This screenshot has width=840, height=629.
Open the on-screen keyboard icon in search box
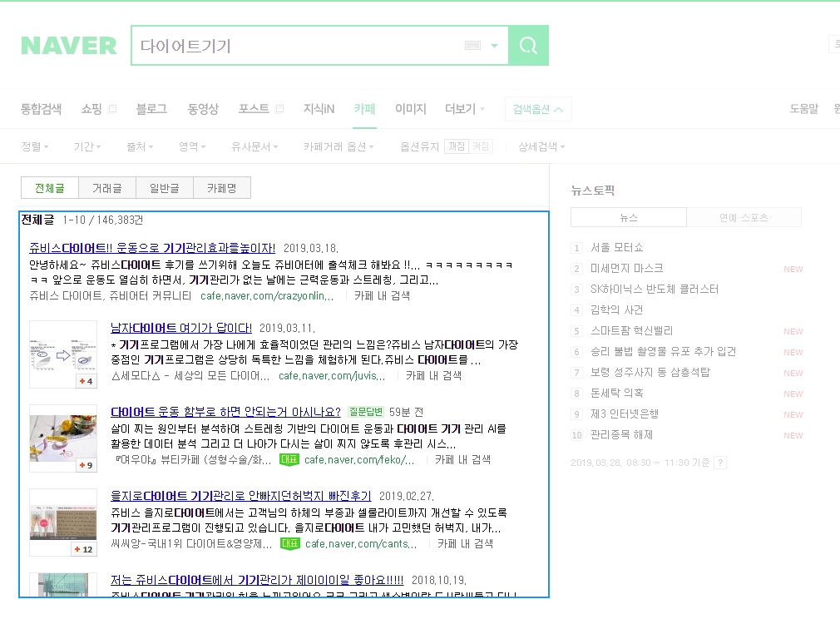[472, 46]
